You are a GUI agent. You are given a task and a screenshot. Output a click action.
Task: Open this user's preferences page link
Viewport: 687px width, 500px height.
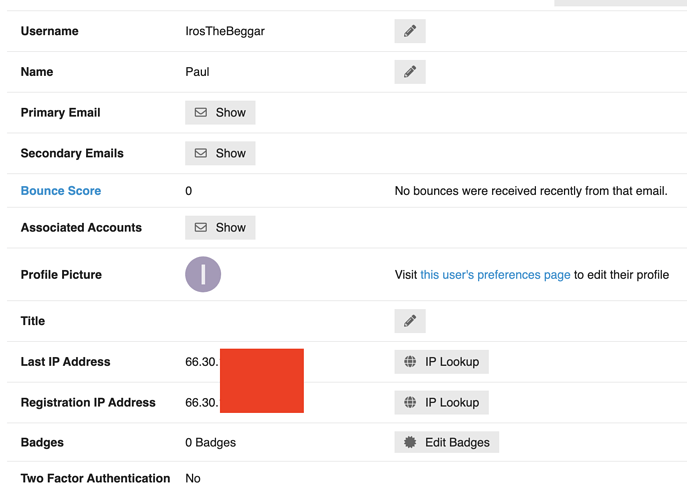coord(495,275)
